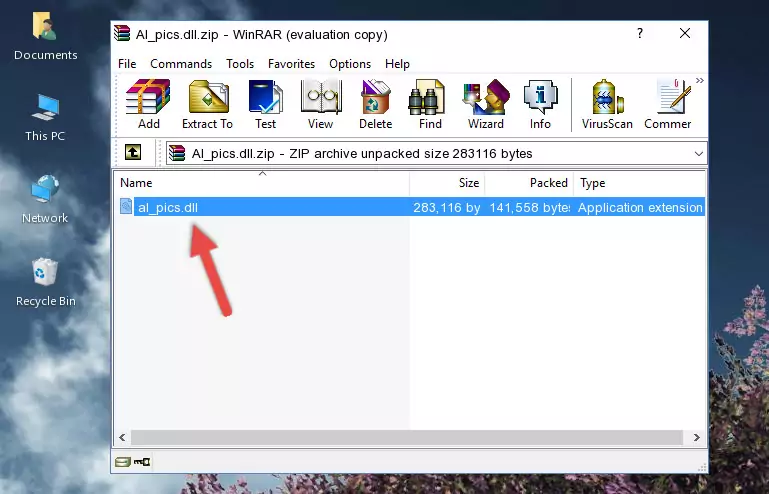Go up one folder level

(133, 152)
